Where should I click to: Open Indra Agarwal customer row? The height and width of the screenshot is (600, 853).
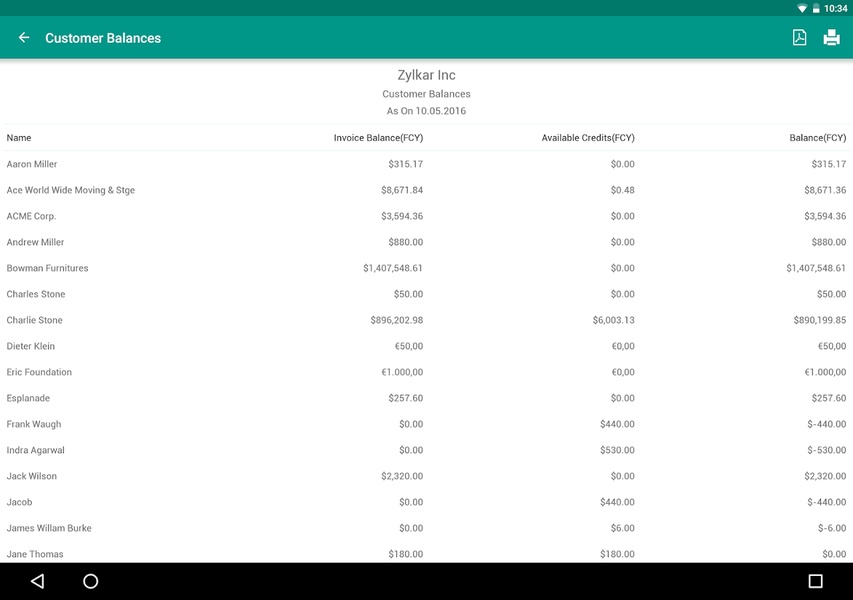426,450
